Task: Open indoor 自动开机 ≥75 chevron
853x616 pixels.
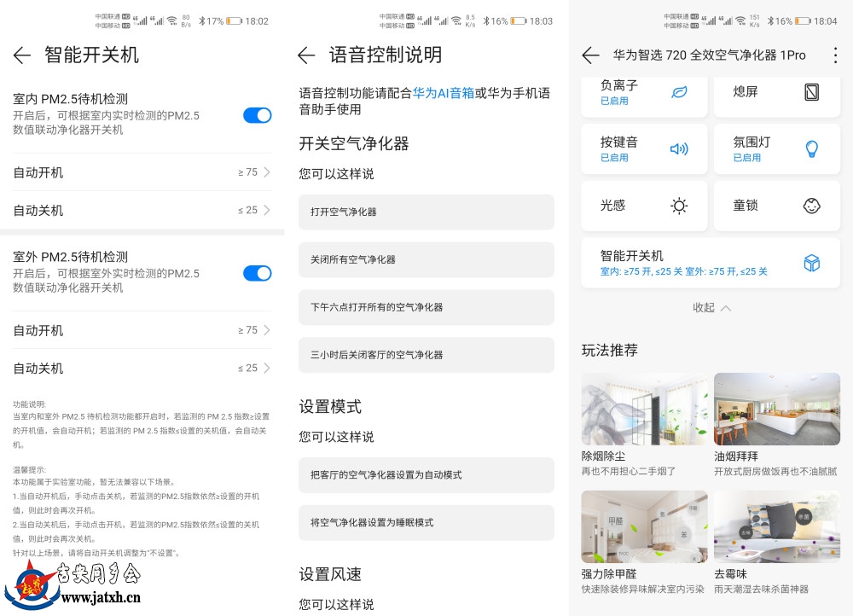Action: 266,172
